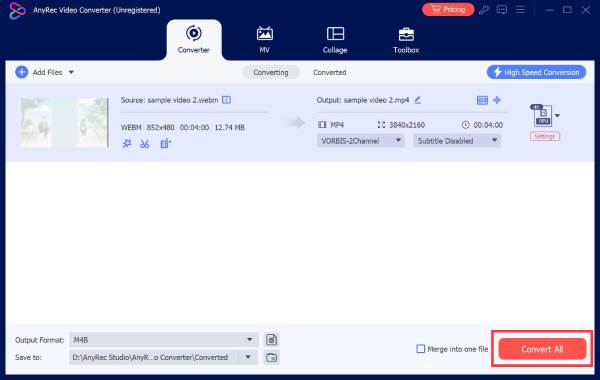Rename output using the pencil icon

click(417, 100)
